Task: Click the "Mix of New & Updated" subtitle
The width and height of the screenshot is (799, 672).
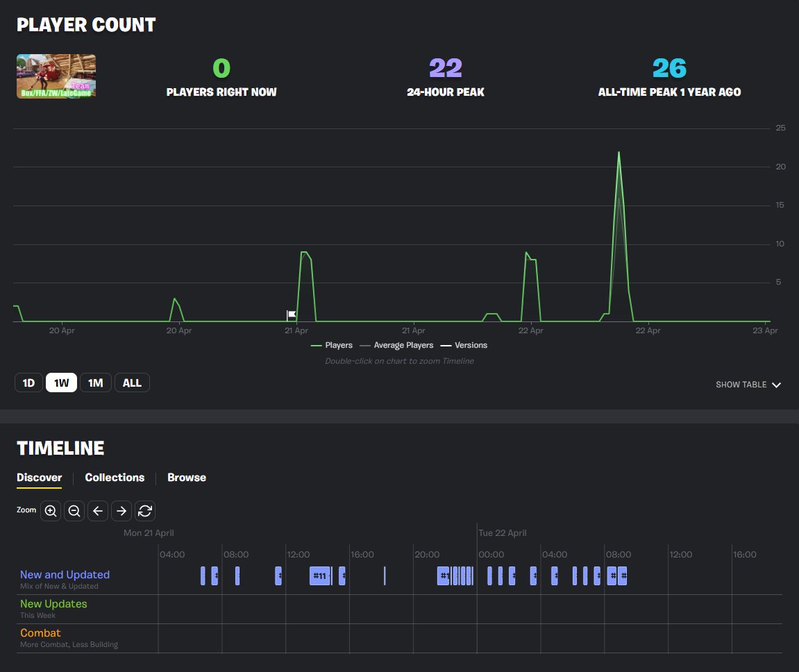Action: 59,586
